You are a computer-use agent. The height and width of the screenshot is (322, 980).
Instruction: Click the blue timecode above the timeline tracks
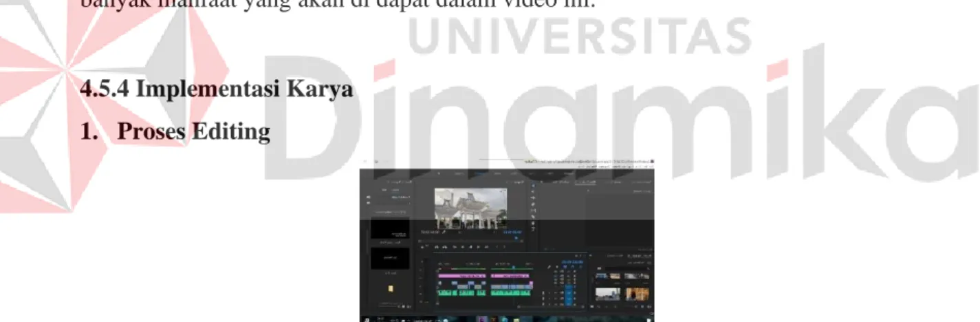pos(572,262)
